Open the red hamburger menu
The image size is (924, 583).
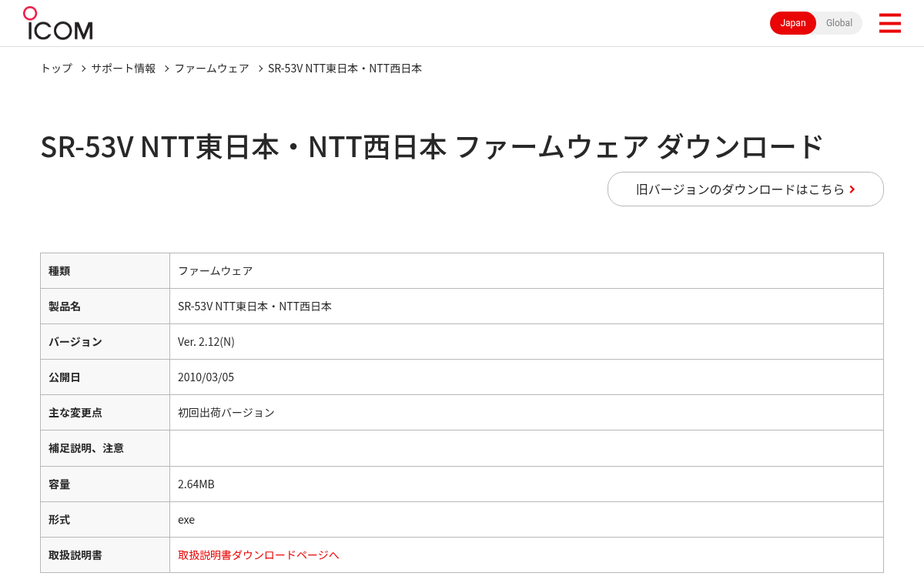coord(889,23)
